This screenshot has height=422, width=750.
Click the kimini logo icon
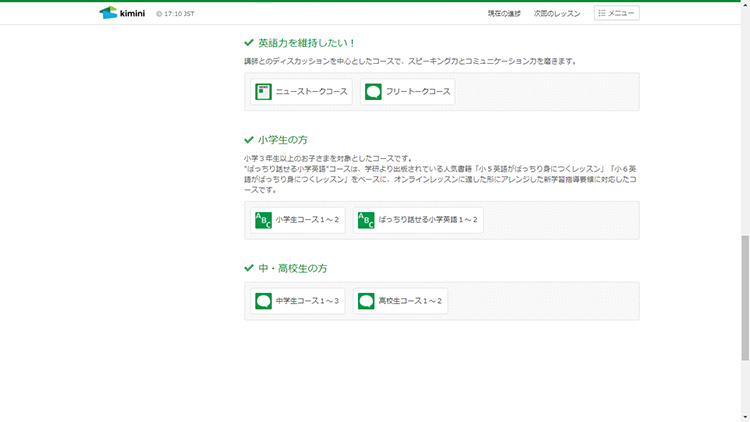coord(108,13)
